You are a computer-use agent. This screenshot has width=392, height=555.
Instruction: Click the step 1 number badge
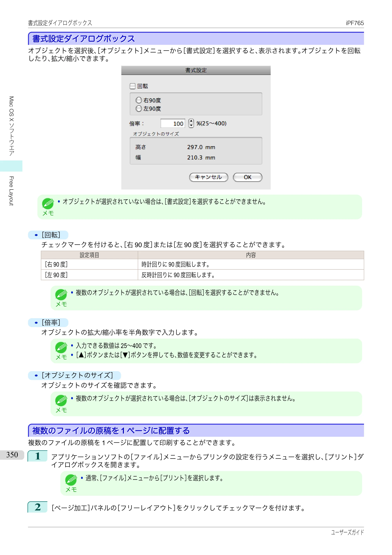click(x=37, y=456)
